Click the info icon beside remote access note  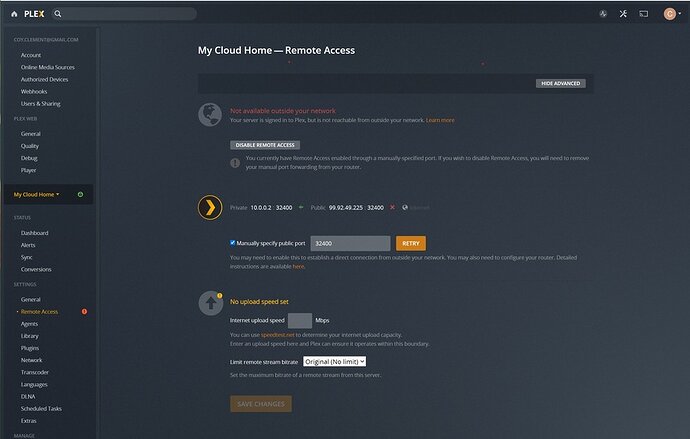pos(235,163)
